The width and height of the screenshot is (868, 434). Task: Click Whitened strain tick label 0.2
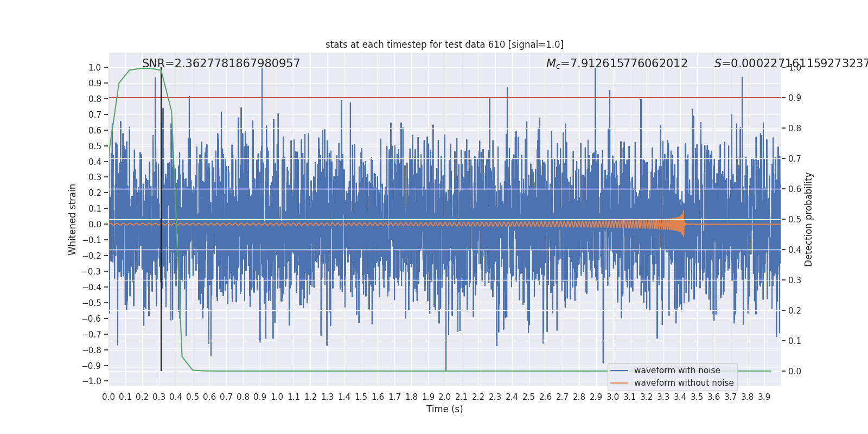(x=95, y=193)
